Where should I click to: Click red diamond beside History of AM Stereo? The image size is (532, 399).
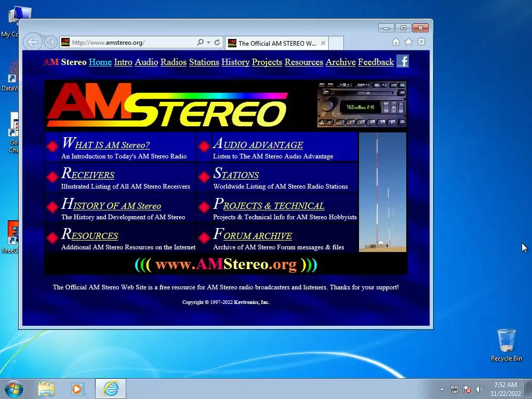52,207
